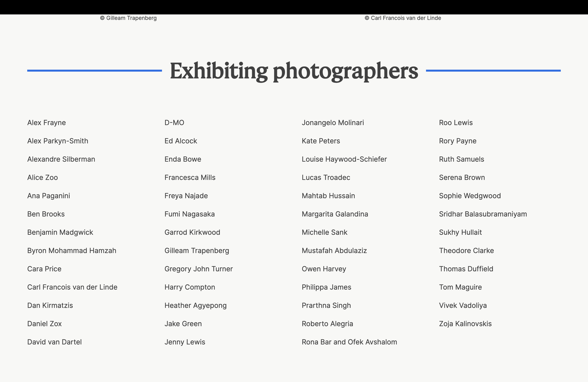Click Sophie Wedgwood
The image size is (588, 382).
(x=470, y=196)
